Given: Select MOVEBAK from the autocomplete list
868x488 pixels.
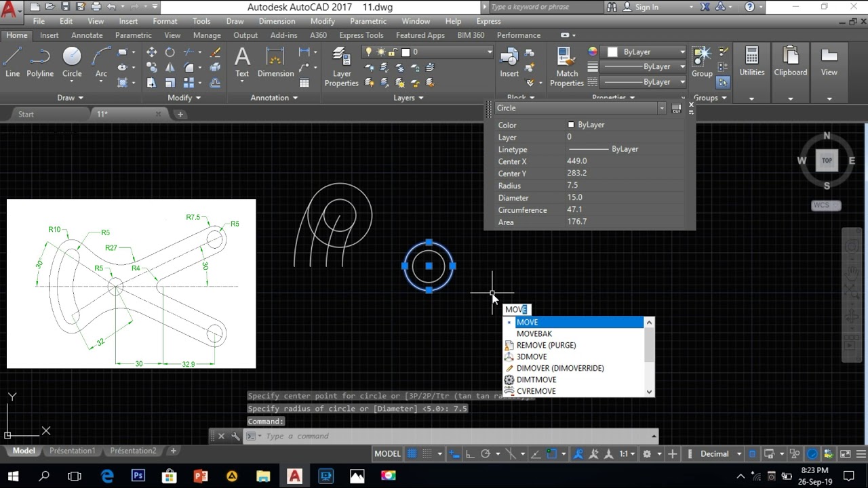Looking at the screenshot, I should (534, 333).
